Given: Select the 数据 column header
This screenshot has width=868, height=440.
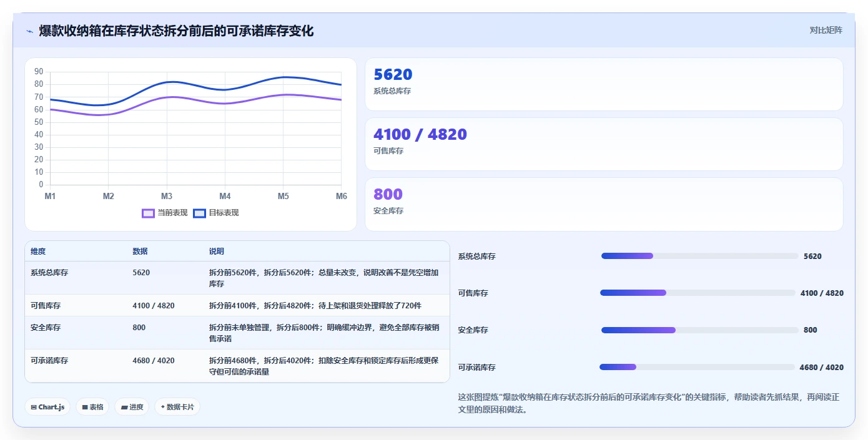Looking at the screenshot, I should click(x=141, y=252).
